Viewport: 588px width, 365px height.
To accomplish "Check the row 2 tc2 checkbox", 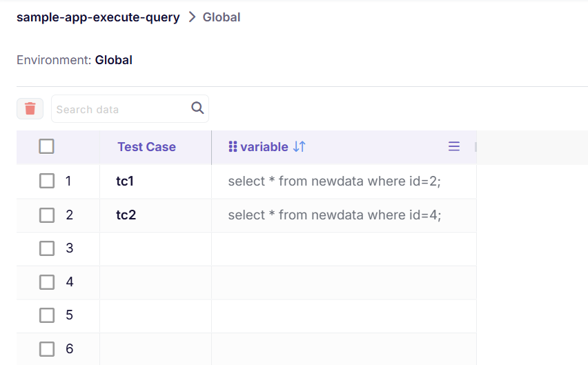I will click(47, 215).
